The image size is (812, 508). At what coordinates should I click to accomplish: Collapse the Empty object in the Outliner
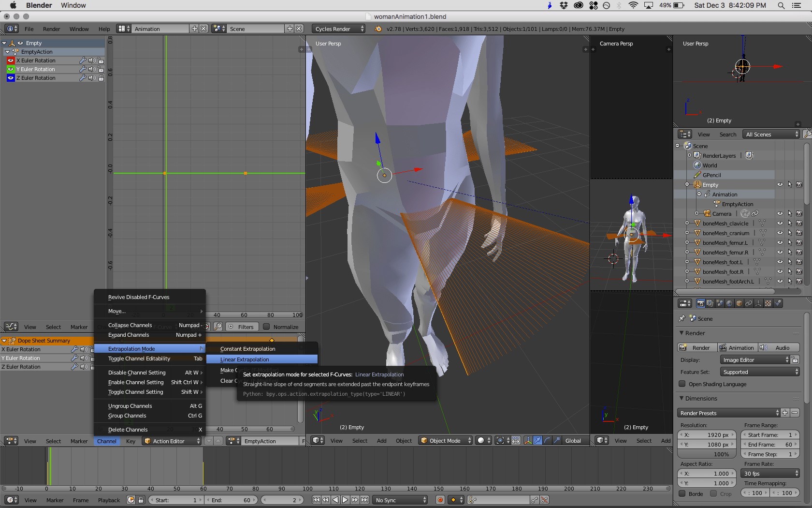687,184
